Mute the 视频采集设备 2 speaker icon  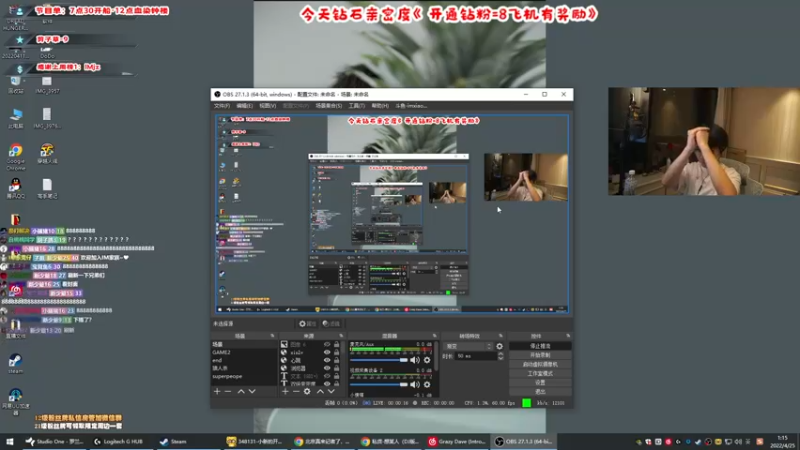pos(415,385)
